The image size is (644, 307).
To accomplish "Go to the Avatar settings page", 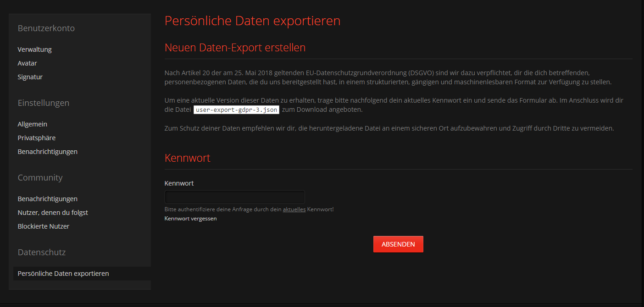I will click(x=27, y=63).
